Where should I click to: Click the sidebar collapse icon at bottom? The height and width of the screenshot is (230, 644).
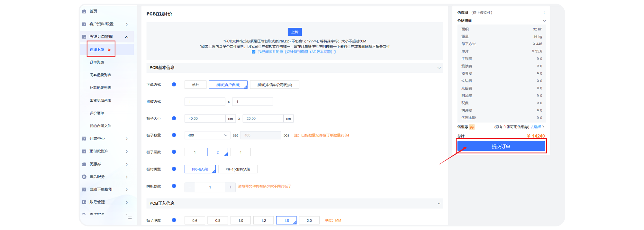tap(130, 219)
